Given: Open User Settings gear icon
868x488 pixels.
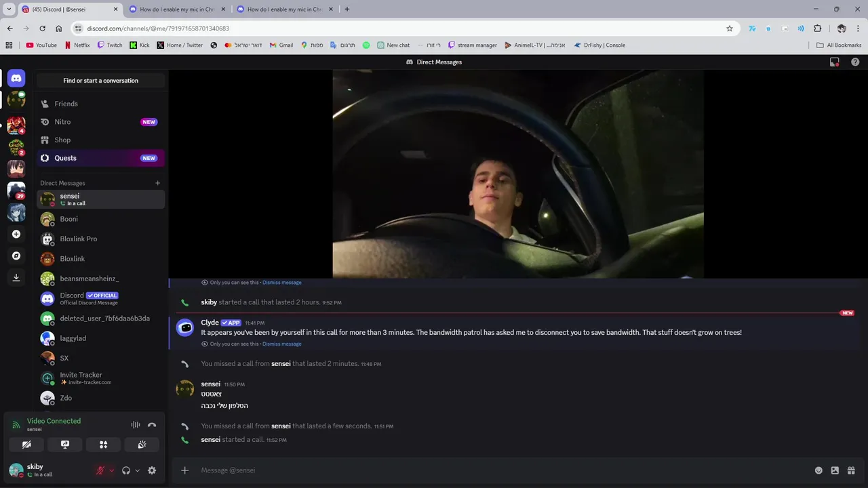Looking at the screenshot, I should [152, 470].
